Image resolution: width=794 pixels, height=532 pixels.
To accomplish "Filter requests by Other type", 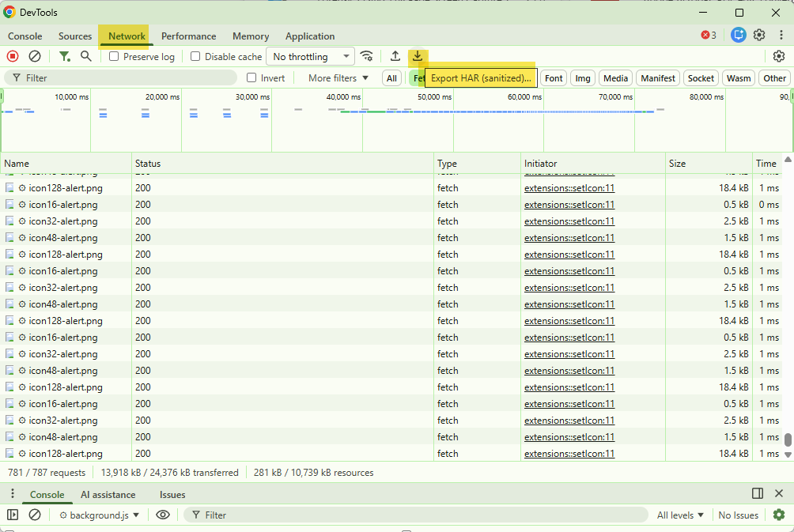I will click(774, 78).
